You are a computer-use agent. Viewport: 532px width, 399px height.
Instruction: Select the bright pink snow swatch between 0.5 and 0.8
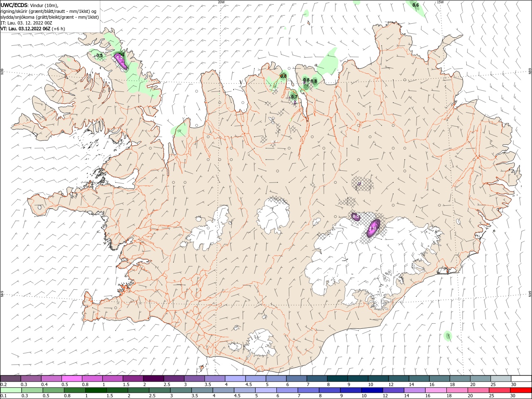click(x=72, y=379)
